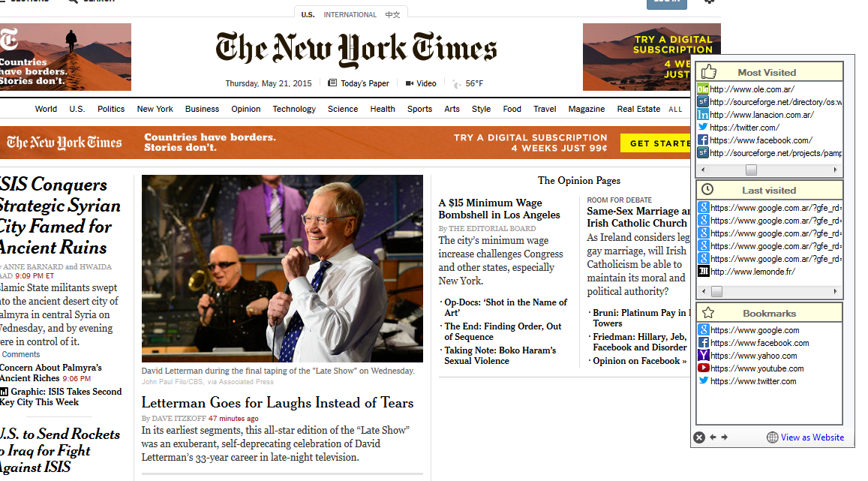
Task: Expand ALL sections in the navigation bar
Action: pyautogui.click(x=675, y=110)
